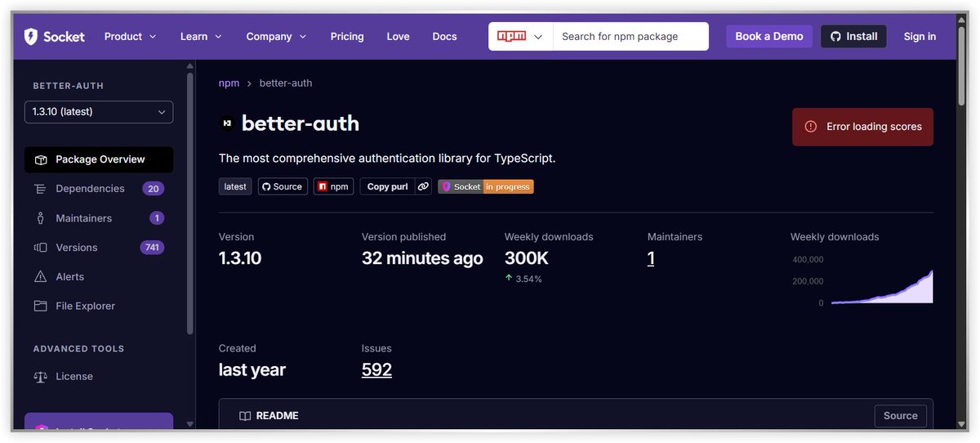Click the better-auth breadcrumb text
This screenshot has width=980, height=443.
[x=286, y=83]
